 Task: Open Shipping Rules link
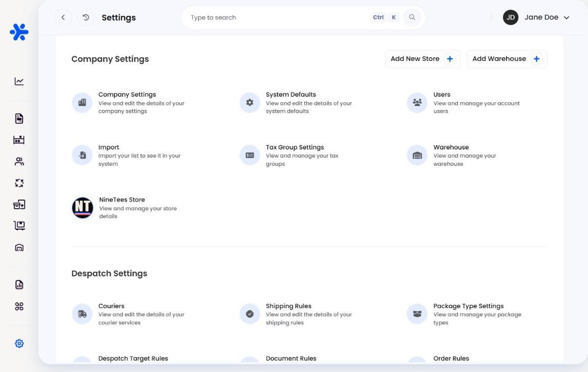click(289, 306)
